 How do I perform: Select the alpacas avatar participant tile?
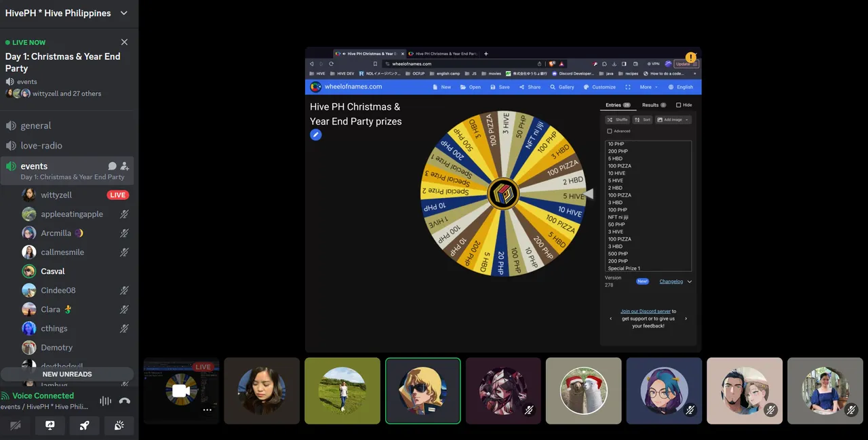(x=584, y=391)
